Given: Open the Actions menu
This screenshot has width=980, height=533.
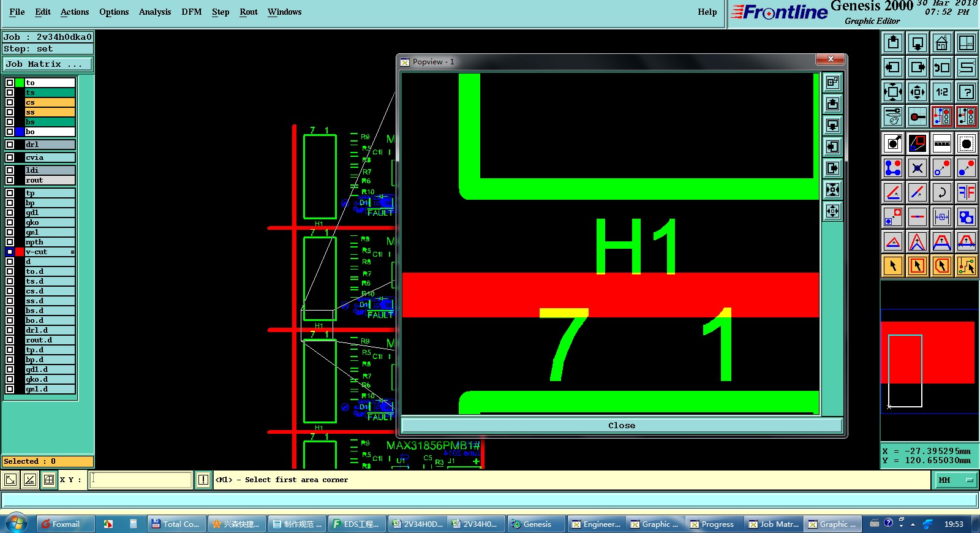Looking at the screenshot, I should click(75, 12).
